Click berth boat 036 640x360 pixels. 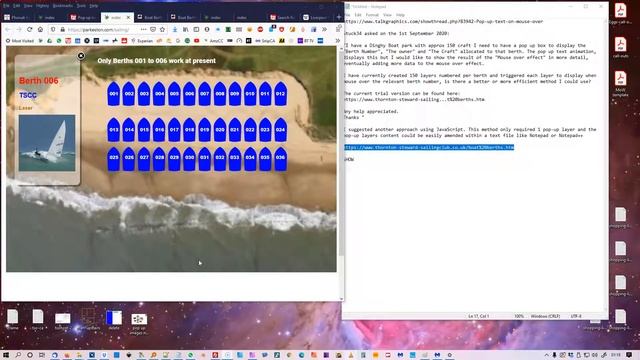pos(280,159)
